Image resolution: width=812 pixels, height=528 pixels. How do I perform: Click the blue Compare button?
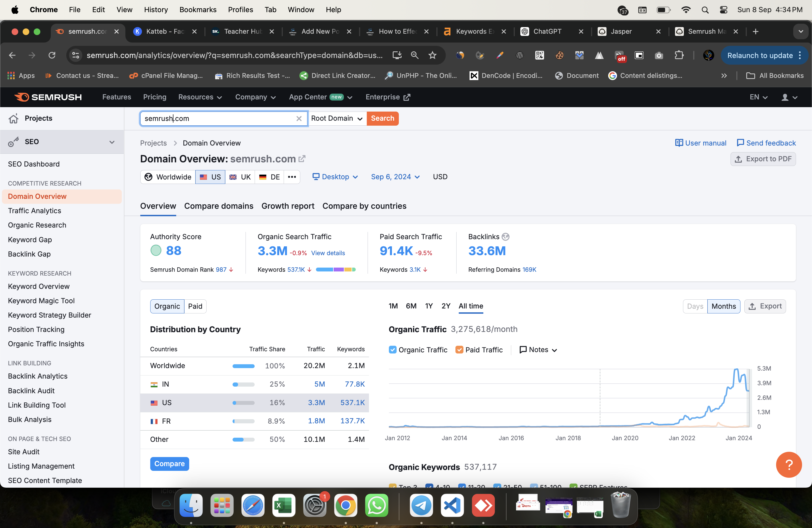170,464
